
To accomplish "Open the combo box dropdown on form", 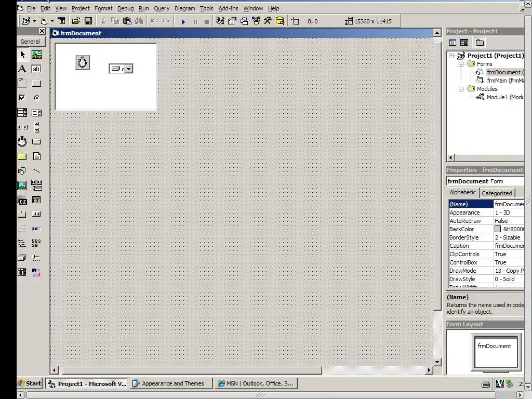I will 129,69.
